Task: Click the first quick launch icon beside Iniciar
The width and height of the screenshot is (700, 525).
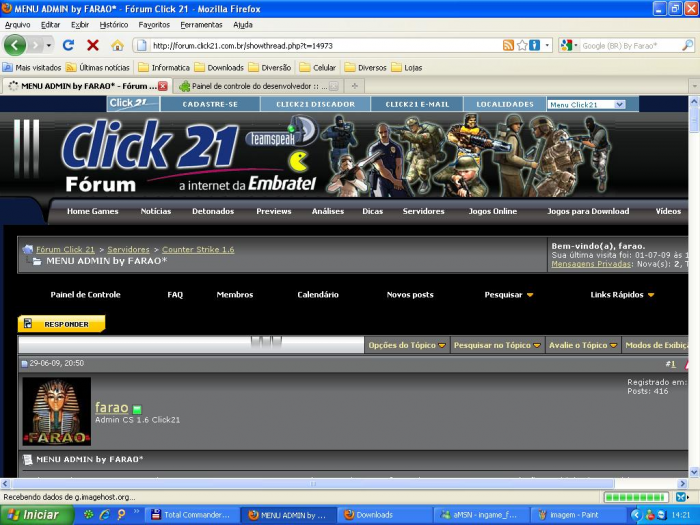Action: pos(88,515)
